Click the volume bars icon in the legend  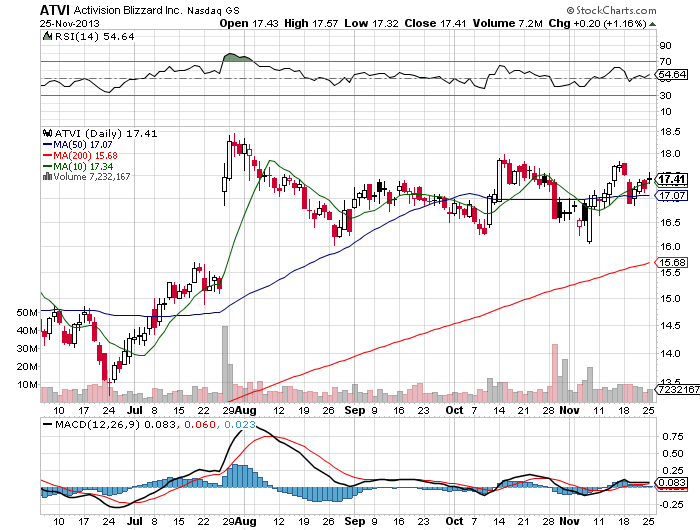[47, 177]
